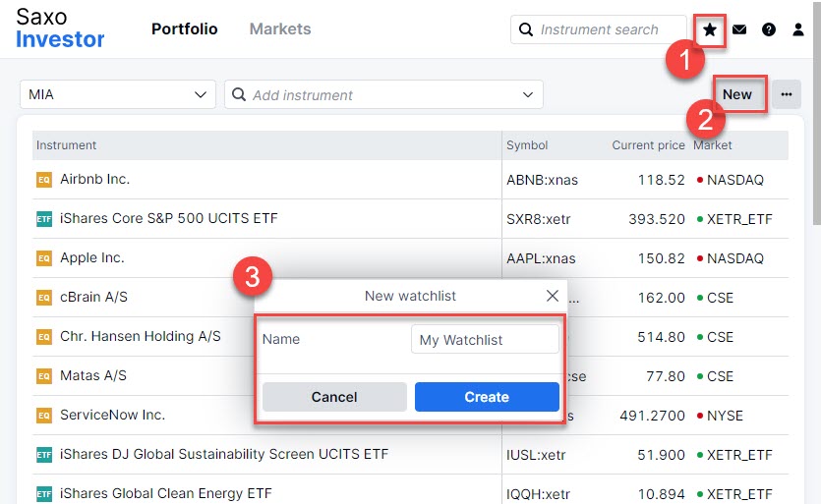Click the ETF icon beside iShares Core S&P 500
This screenshot has height=504, width=821.
(x=43, y=219)
